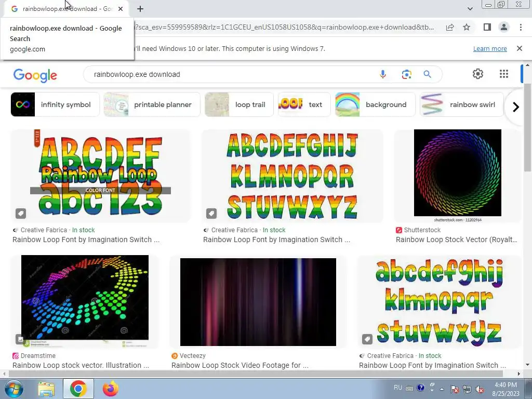Click the Learn more link
The image size is (532, 399).
(490, 48)
